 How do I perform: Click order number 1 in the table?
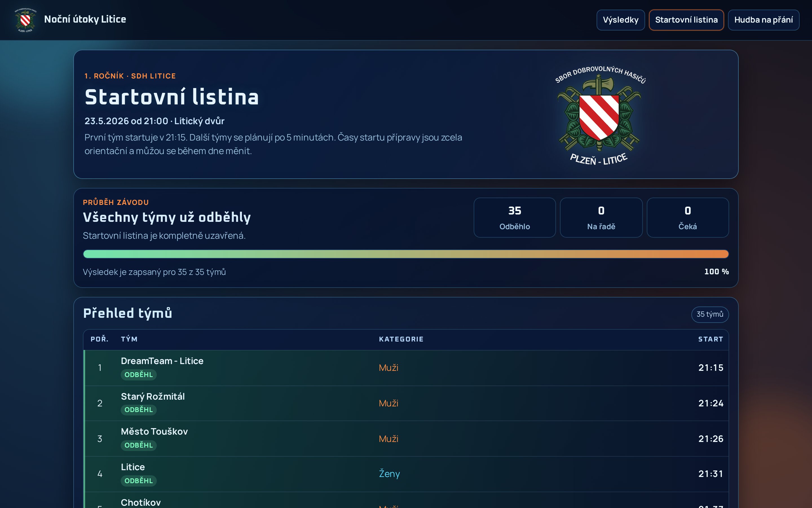click(x=100, y=368)
